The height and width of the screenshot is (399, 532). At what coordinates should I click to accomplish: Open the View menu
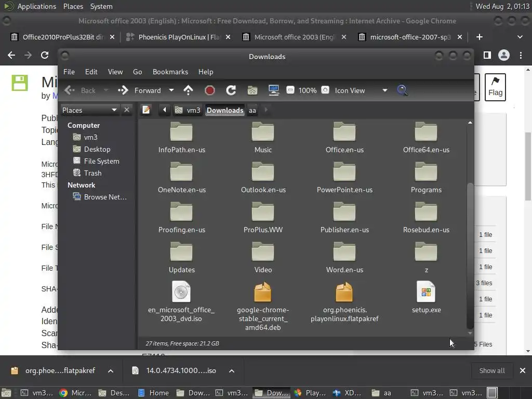pos(115,72)
